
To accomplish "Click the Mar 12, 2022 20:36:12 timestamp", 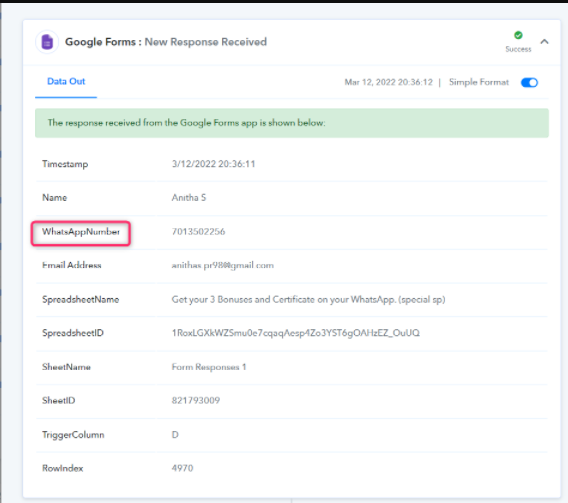I will click(x=388, y=82).
